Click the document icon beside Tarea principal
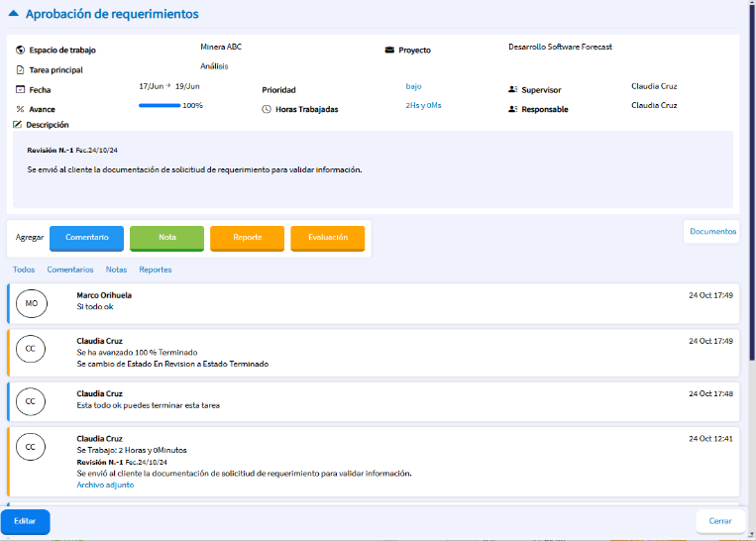 coord(20,70)
